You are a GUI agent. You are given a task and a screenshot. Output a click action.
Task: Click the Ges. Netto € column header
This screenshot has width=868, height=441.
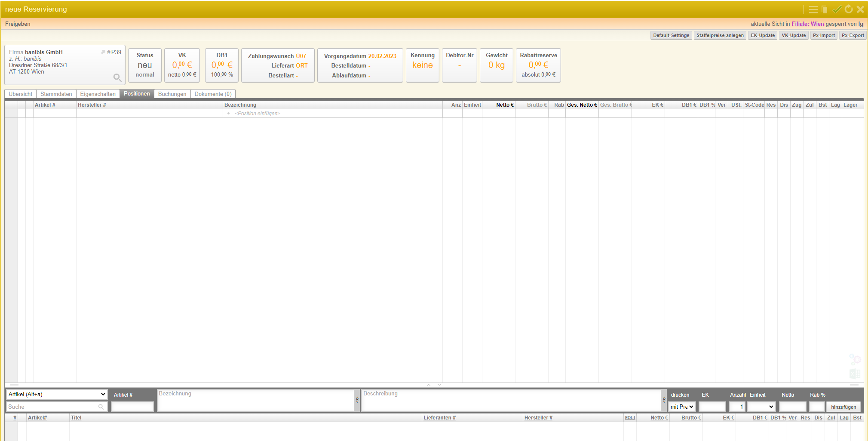pos(582,105)
